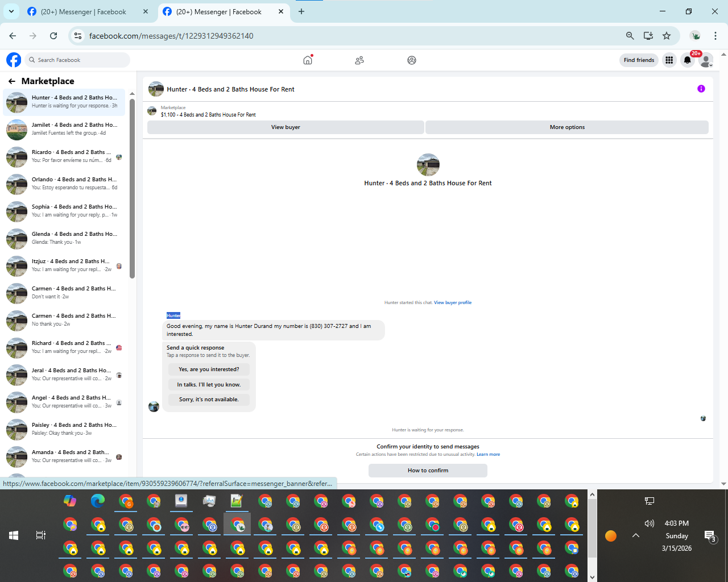This screenshot has height=582, width=728.
Task: Open a new browser tab
Action: [301, 11]
